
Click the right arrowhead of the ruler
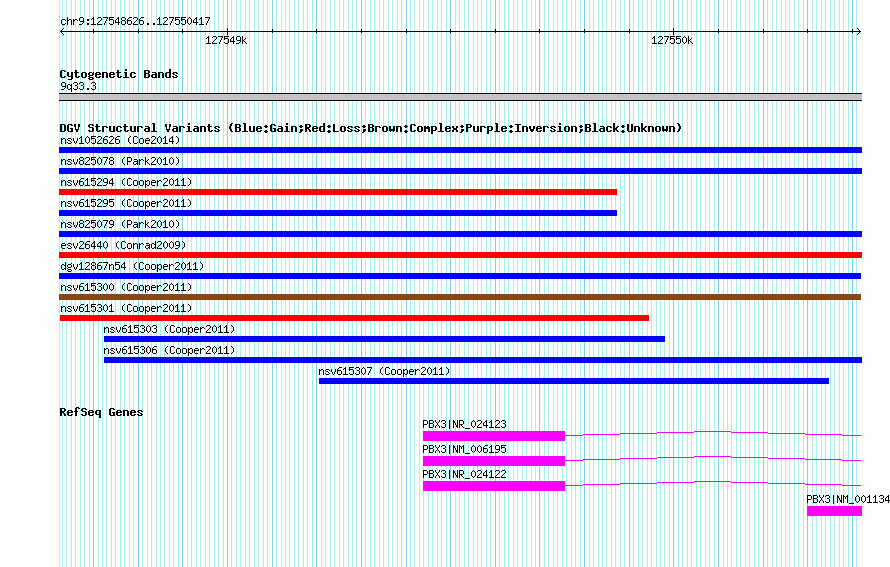858,32
